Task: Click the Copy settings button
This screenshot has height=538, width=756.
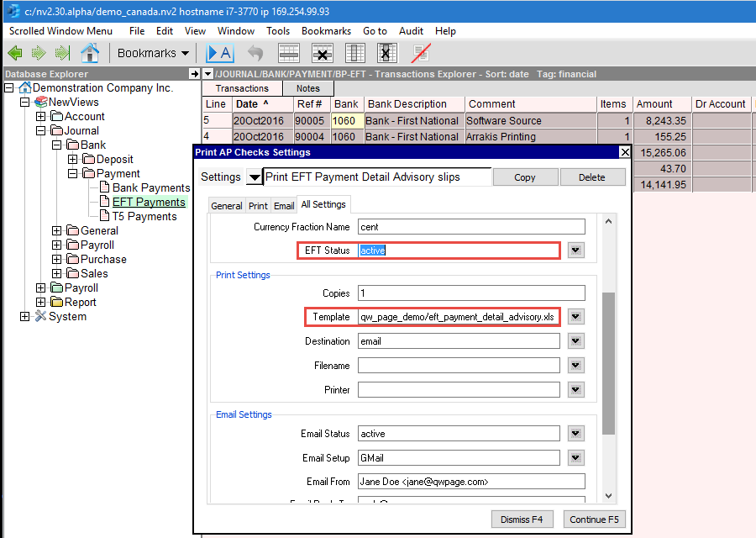Action: pos(524,177)
